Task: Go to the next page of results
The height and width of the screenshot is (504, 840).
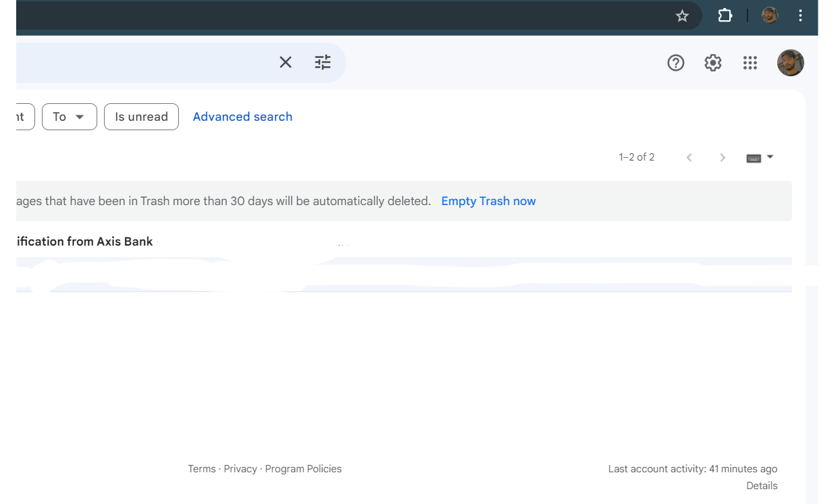Action: point(723,157)
